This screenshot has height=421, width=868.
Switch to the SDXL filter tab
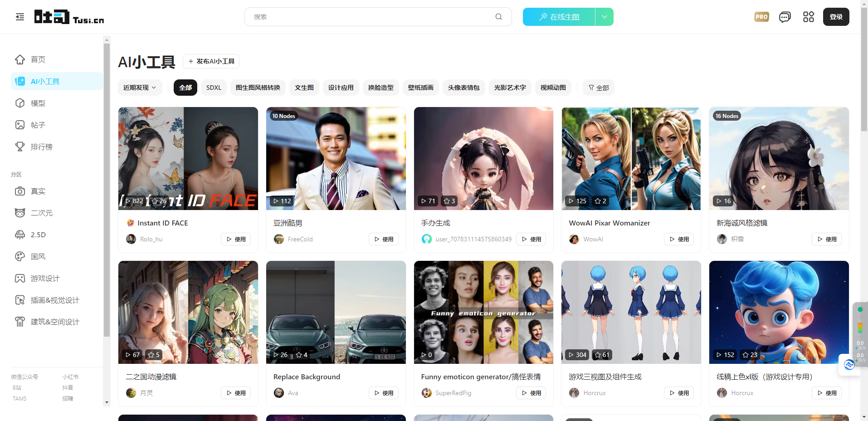click(213, 88)
